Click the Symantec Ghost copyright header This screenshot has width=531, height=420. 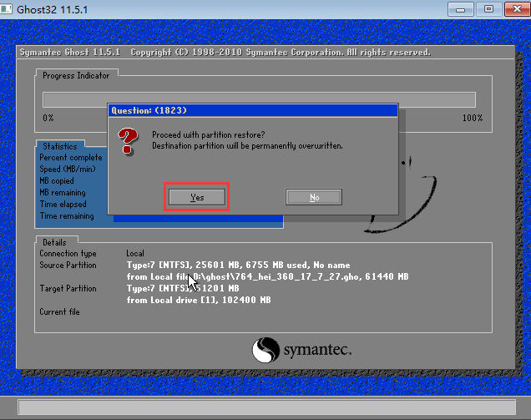click(x=224, y=53)
